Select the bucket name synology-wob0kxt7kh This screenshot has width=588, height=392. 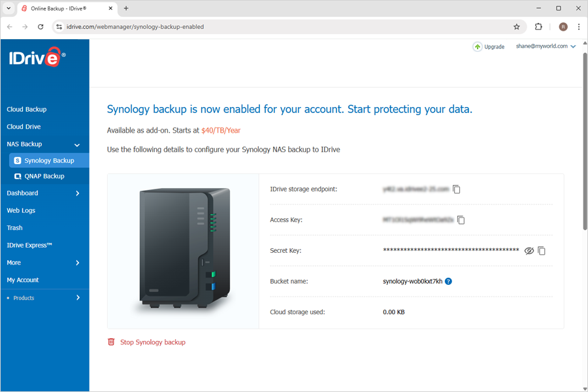click(x=412, y=282)
